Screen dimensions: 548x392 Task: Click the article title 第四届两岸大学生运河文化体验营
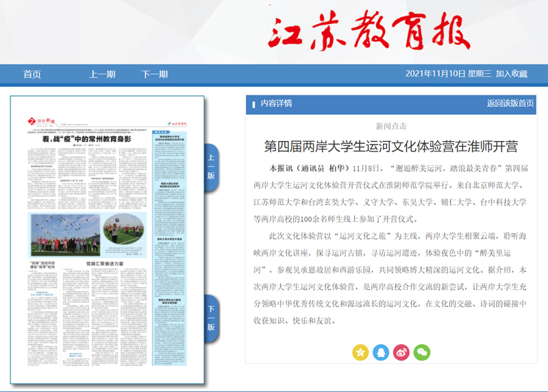pos(390,146)
